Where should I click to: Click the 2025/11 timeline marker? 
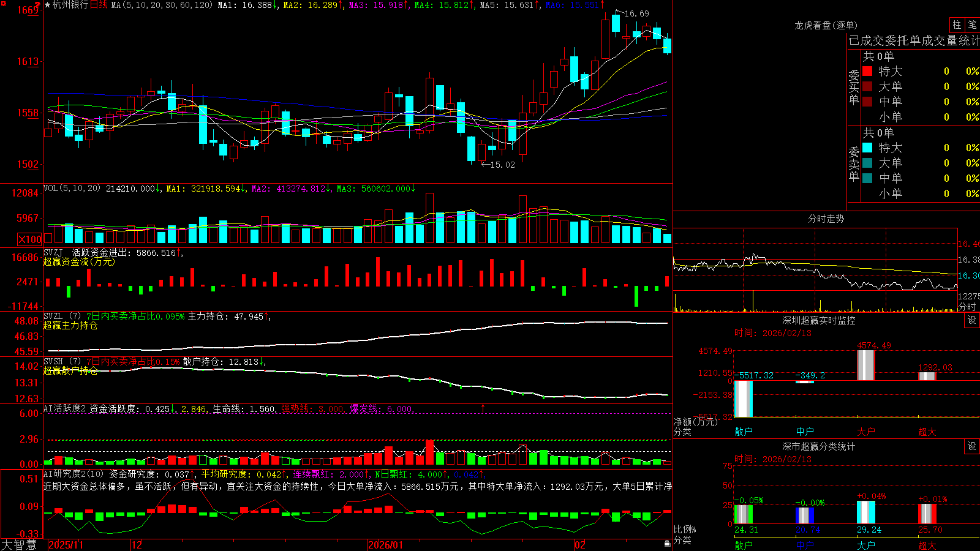66,545
